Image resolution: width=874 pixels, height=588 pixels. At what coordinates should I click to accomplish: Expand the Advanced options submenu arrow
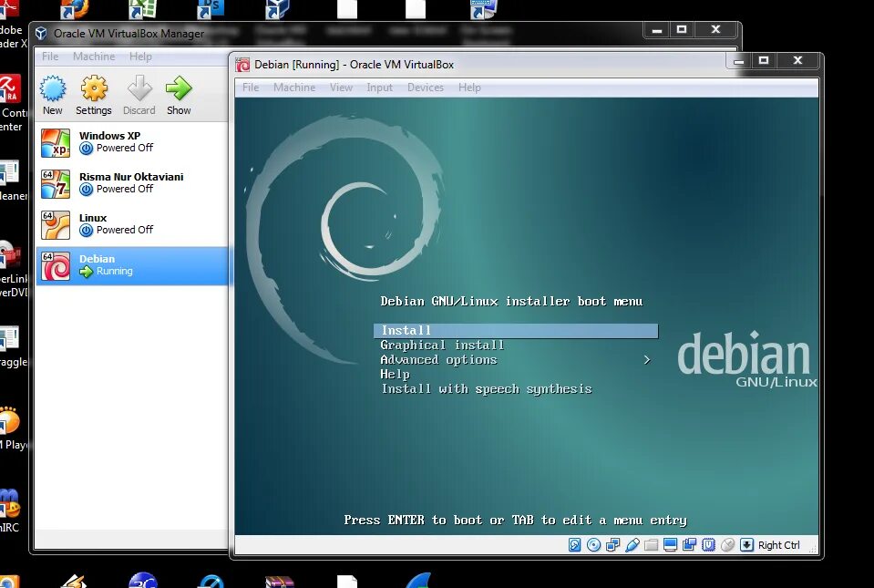tap(646, 360)
